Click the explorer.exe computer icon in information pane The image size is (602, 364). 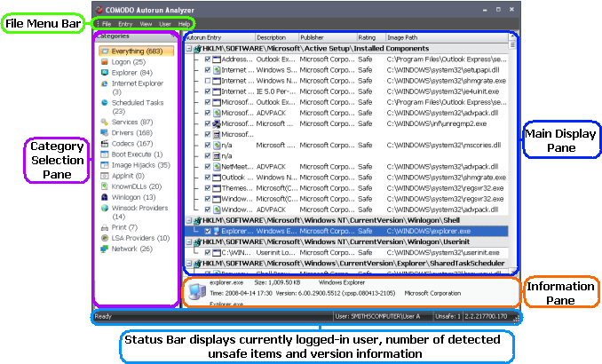click(x=197, y=292)
